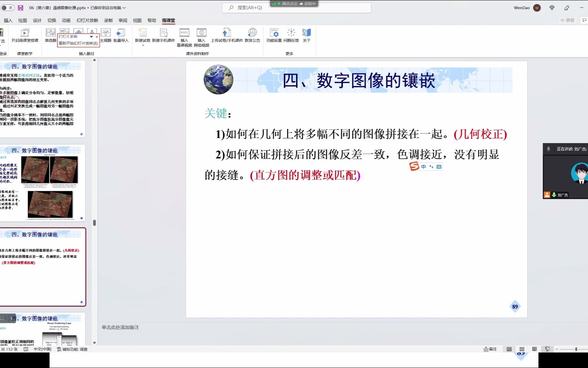Open the 录制 ribbon tab

[x=108, y=20]
